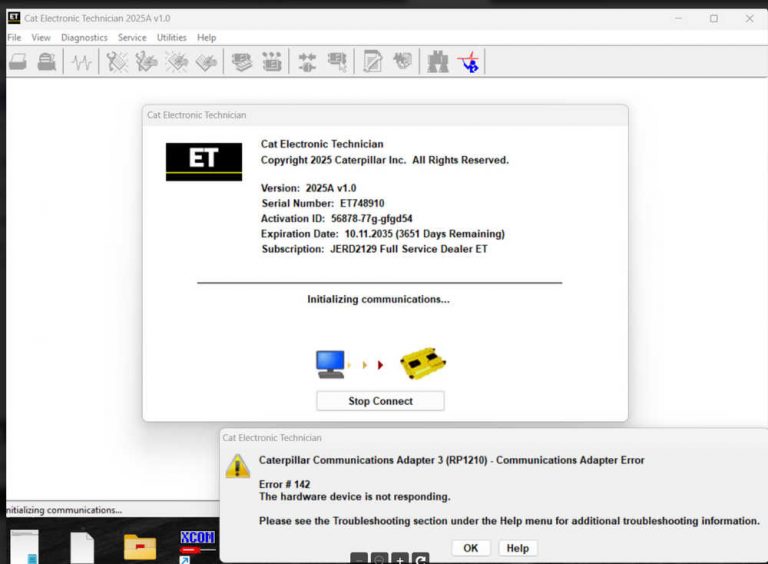This screenshot has width=768, height=564.
Task: Click the error dialog title 'Cat Electronic Technician'
Action: [x=272, y=438]
